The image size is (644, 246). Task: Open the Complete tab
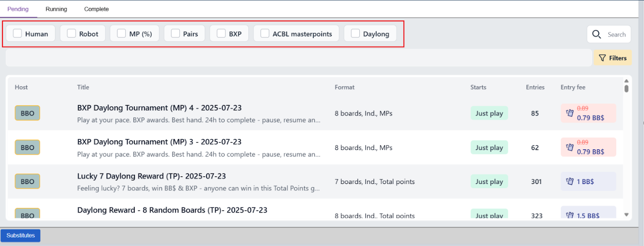tap(96, 9)
